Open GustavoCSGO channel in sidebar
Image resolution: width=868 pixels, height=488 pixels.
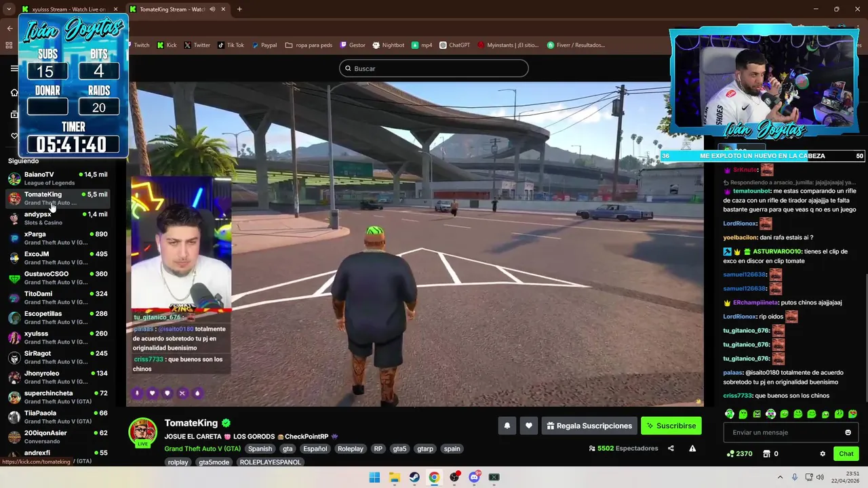[x=58, y=278]
